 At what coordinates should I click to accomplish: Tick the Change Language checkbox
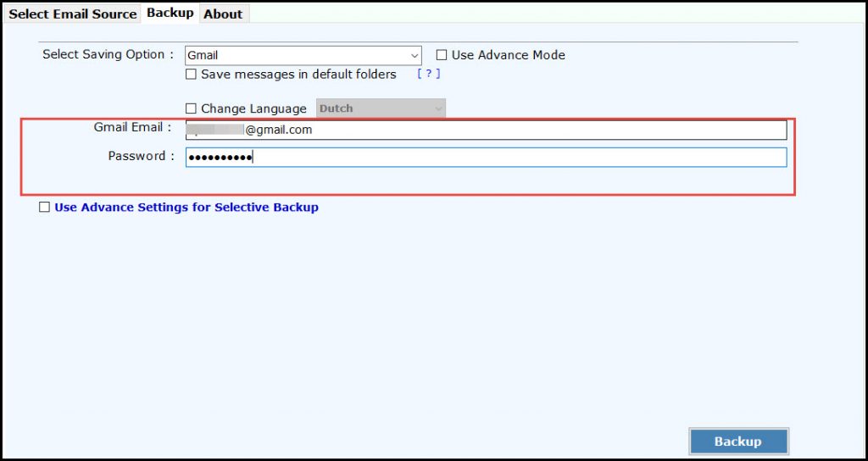(x=192, y=108)
